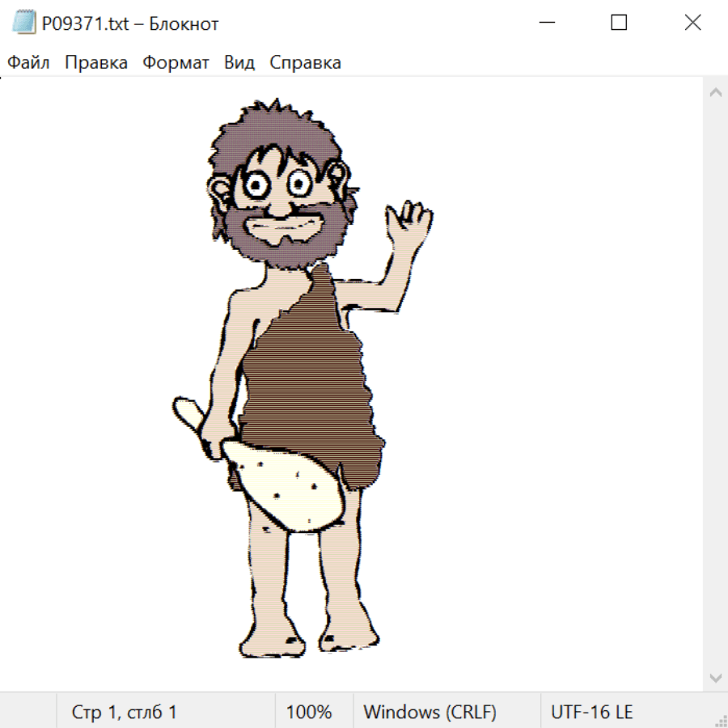Click the scroll down arrow
728x728 pixels.
tap(715, 677)
